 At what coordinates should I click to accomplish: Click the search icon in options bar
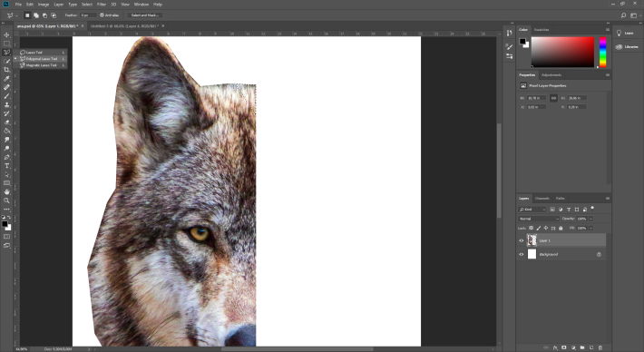(623, 15)
